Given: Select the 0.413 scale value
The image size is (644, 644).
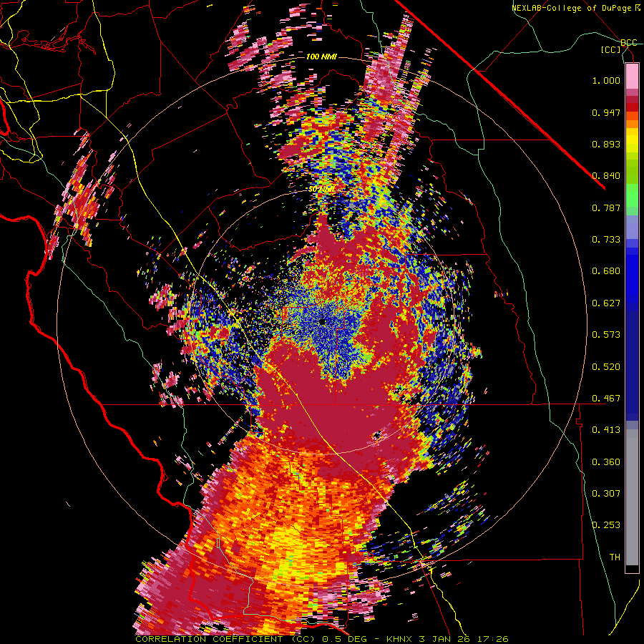Looking at the screenshot, I should (x=606, y=430).
